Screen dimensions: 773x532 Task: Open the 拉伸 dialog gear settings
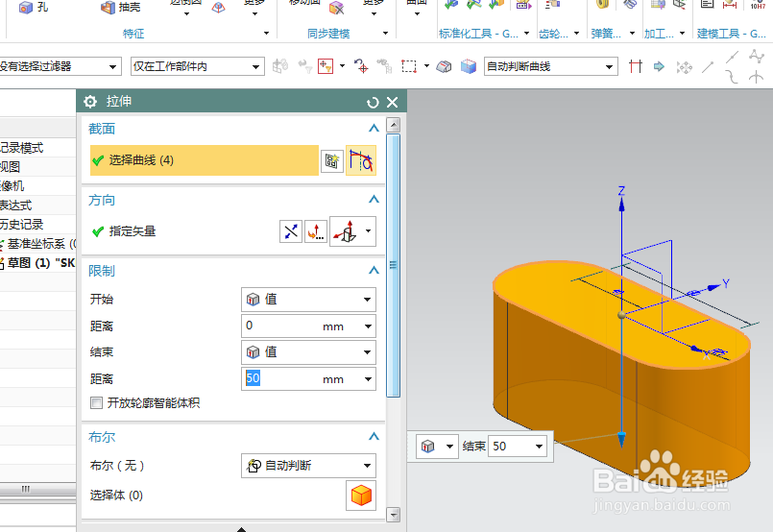[90, 102]
